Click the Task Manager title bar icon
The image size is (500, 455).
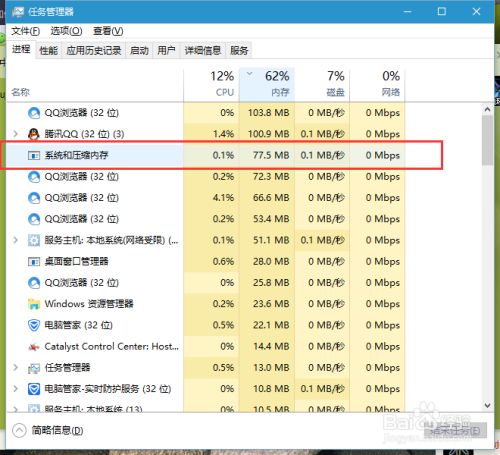[x=18, y=12]
